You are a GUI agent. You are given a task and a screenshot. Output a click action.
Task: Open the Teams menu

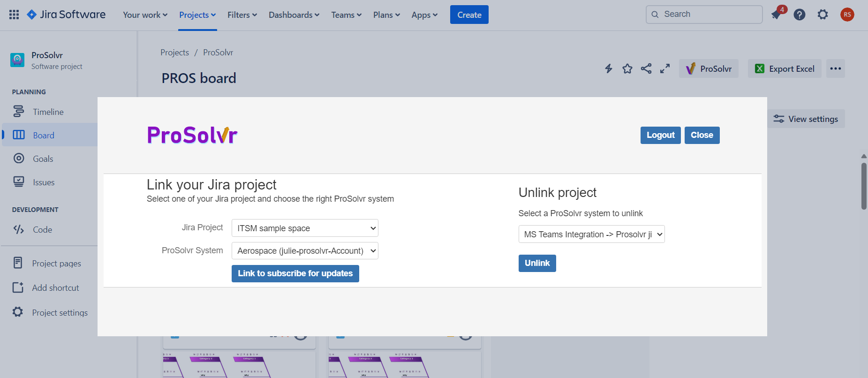(x=346, y=15)
